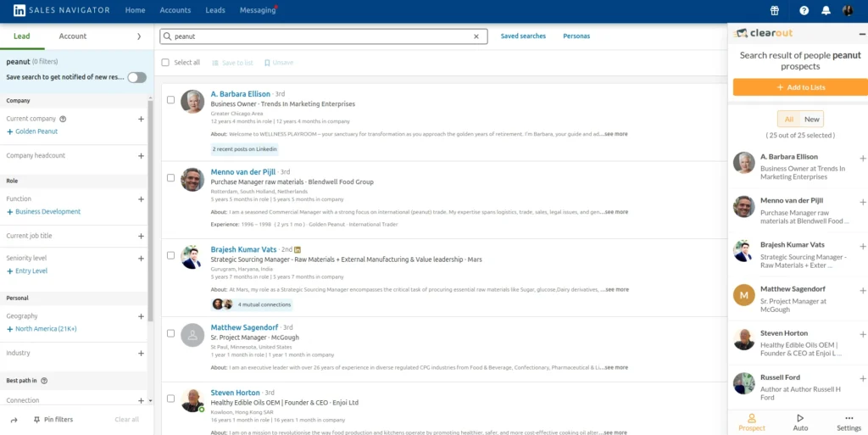Select A. Barbara Ellison's checkbox

tap(170, 100)
